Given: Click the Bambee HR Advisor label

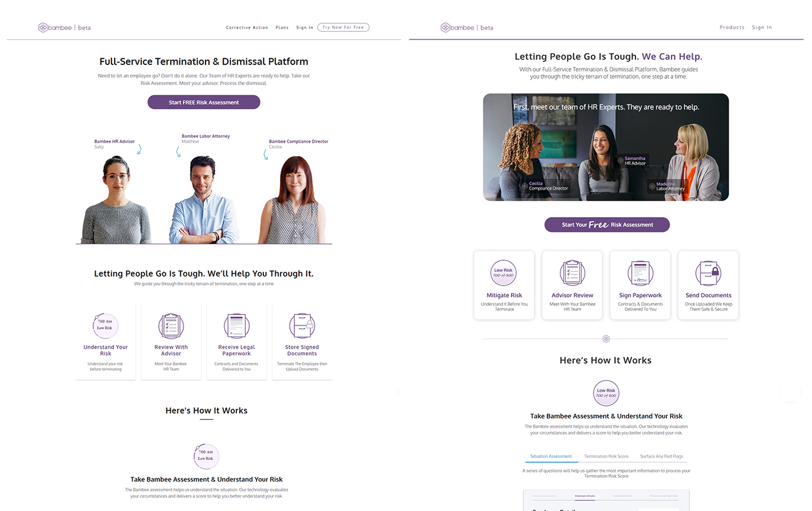Looking at the screenshot, I should point(115,142).
